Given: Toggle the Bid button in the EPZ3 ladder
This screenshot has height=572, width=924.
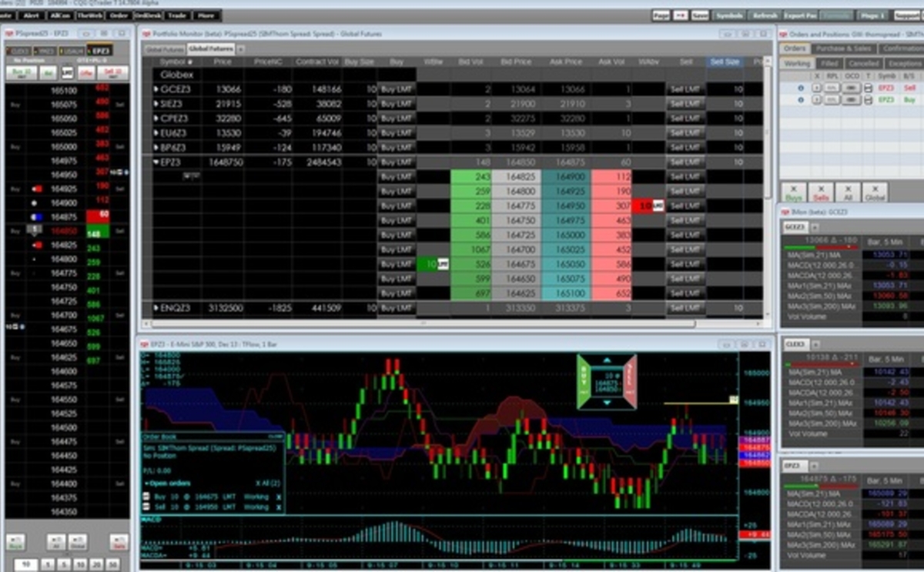Looking at the screenshot, I should click(49, 73).
